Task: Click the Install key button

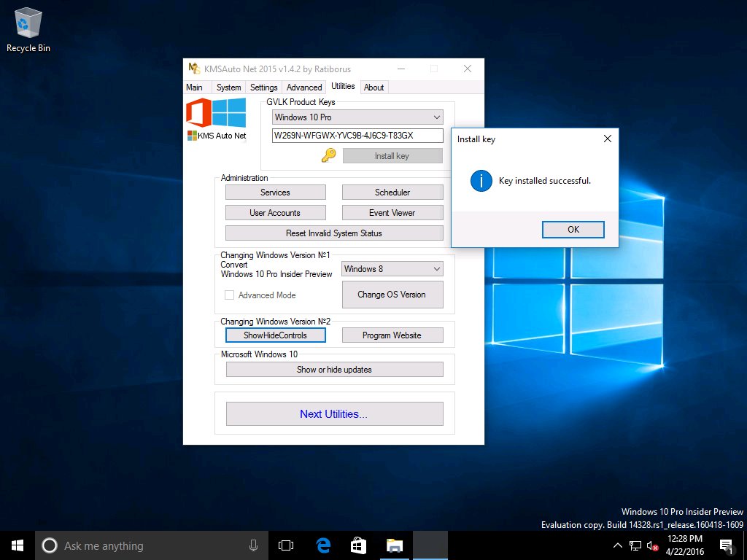Action: click(x=392, y=156)
